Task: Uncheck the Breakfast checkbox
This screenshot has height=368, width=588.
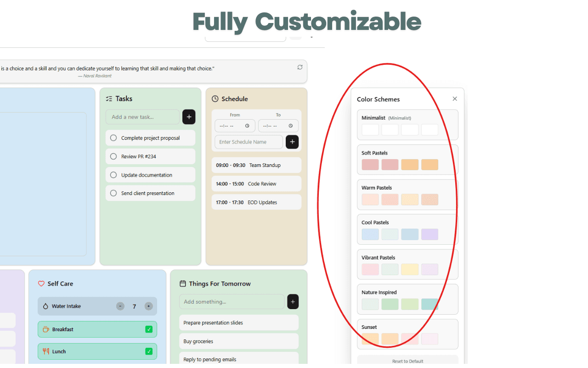Action: (149, 329)
